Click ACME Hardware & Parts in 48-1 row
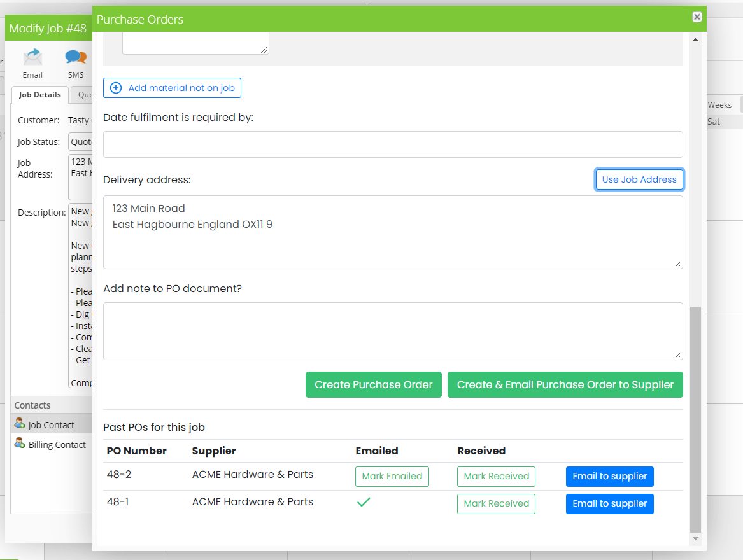This screenshot has height=560, width=743. coord(253,501)
